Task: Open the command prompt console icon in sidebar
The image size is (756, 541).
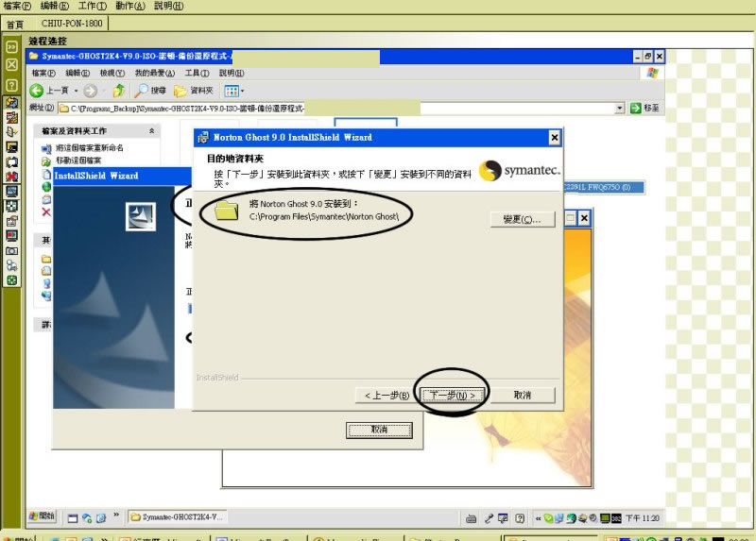Action: pos(11,147)
